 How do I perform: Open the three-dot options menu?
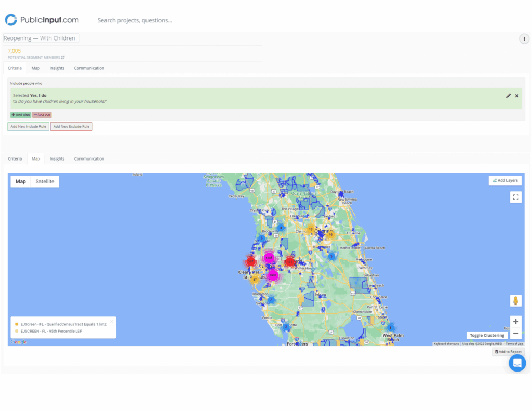[x=524, y=39]
